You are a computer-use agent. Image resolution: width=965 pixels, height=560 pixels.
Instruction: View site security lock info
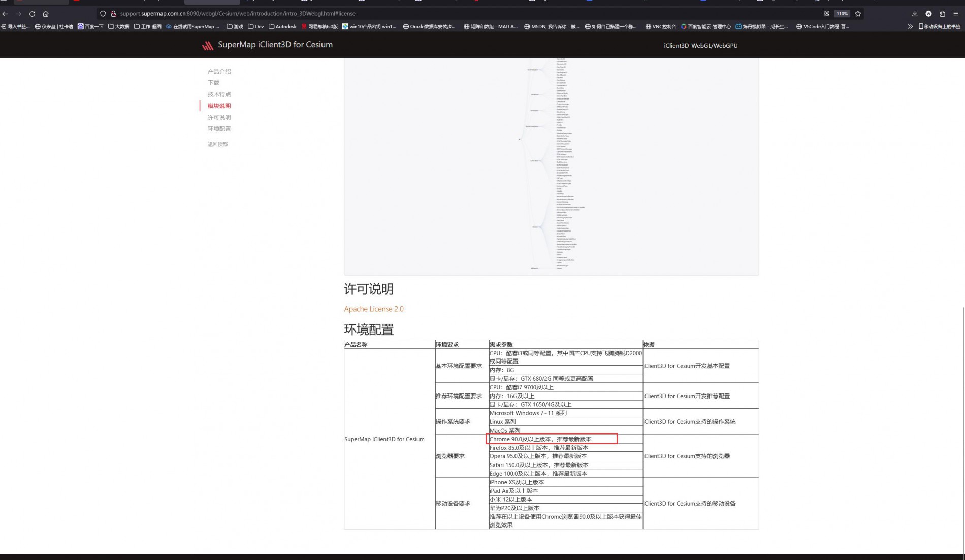[113, 14]
